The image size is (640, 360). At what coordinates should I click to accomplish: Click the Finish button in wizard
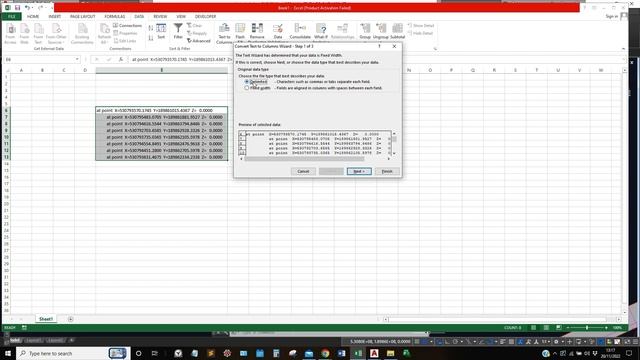point(387,171)
